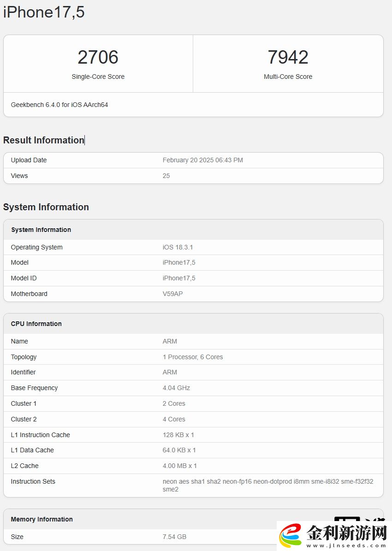Screen dimensions: 392x551
Task: Select the V59AP motherboard value
Action: point(172,294)
